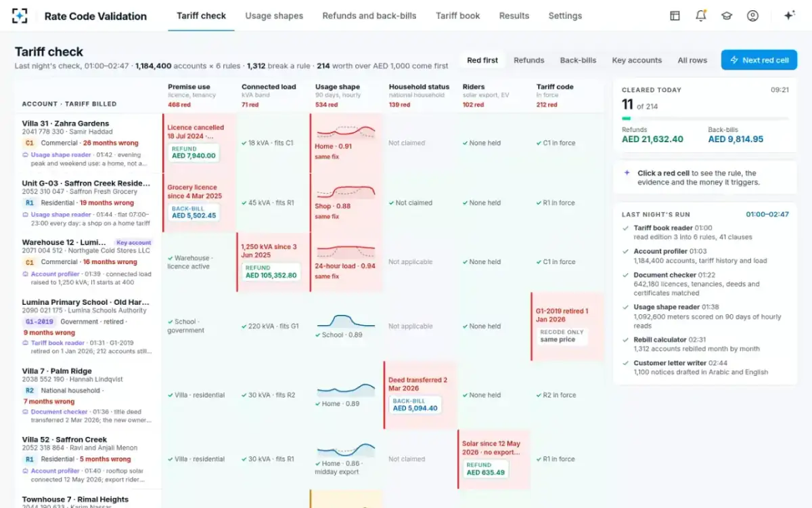
Task: Show All rows
Action: tap(692, 60)
